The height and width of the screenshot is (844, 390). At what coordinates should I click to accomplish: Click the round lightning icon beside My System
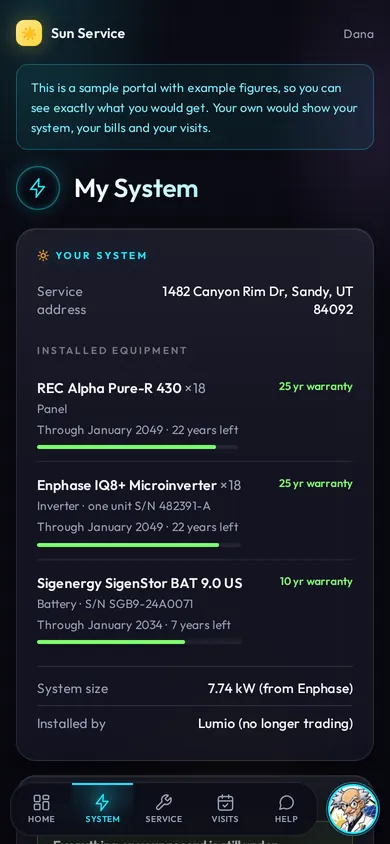click(38, 188)
